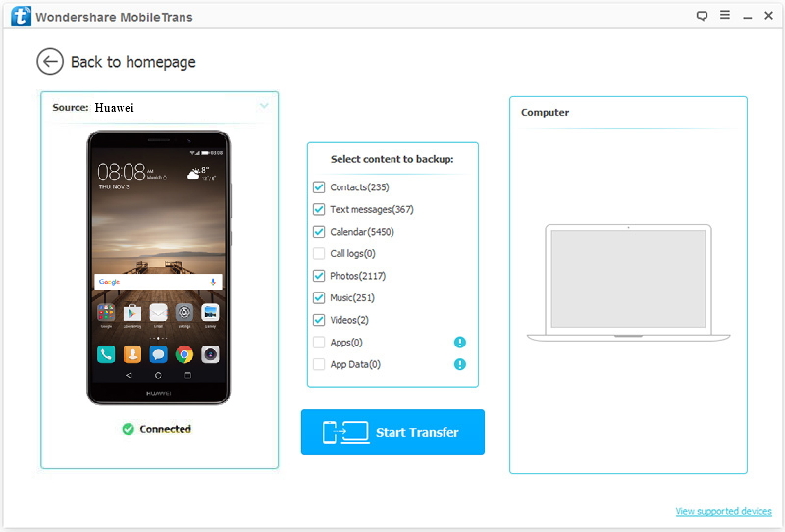Check the Call logs(0) checkbox
The image size is (785, 532).
[319, 253]
